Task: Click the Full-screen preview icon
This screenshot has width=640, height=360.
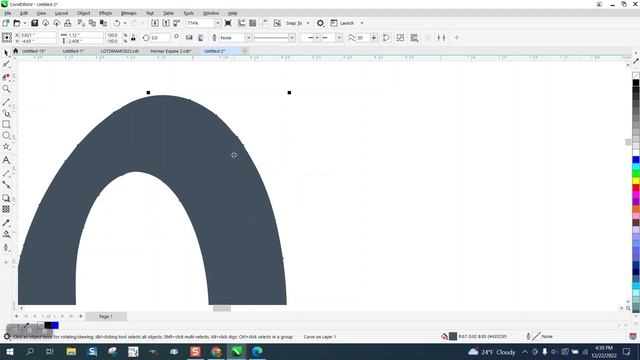Action: click(228, 23)
